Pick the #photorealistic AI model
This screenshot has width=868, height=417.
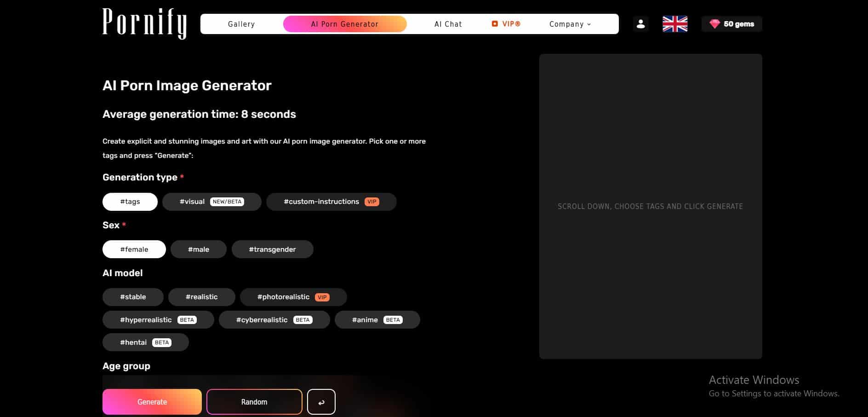click(x=293, y=297)
